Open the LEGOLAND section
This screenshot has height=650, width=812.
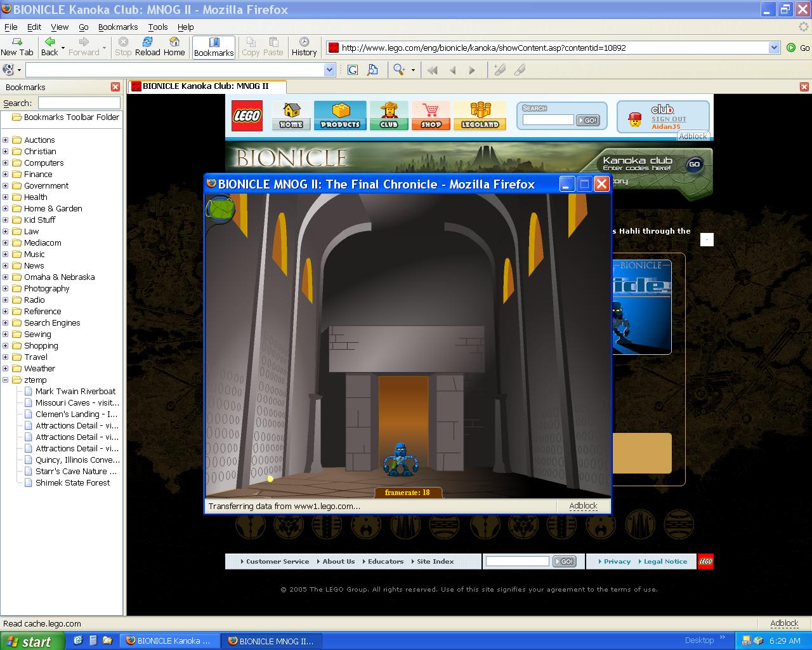(480, 116)
